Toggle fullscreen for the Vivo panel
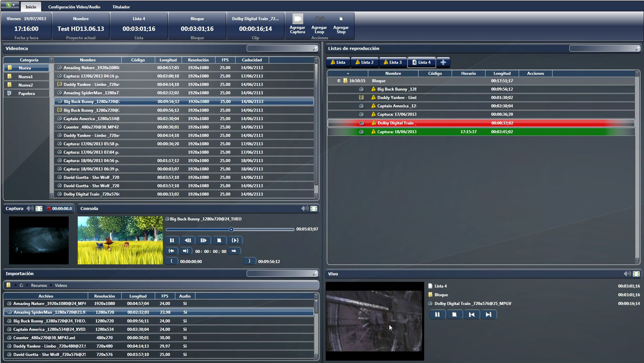 pyautogui.click(x=636, y=274)
